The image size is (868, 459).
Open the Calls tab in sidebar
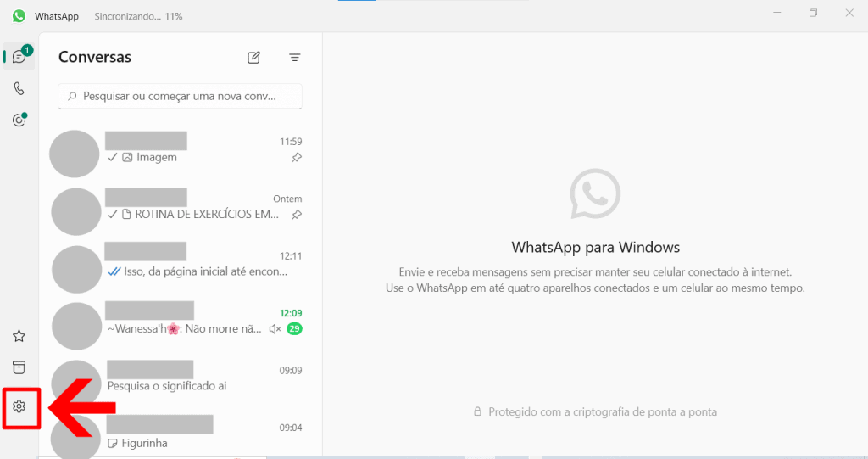(x=19, y=88)
